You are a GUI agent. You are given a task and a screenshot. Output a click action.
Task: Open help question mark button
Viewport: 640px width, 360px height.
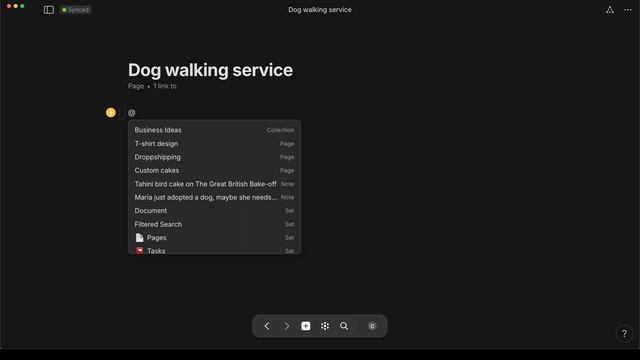(624, 334)
